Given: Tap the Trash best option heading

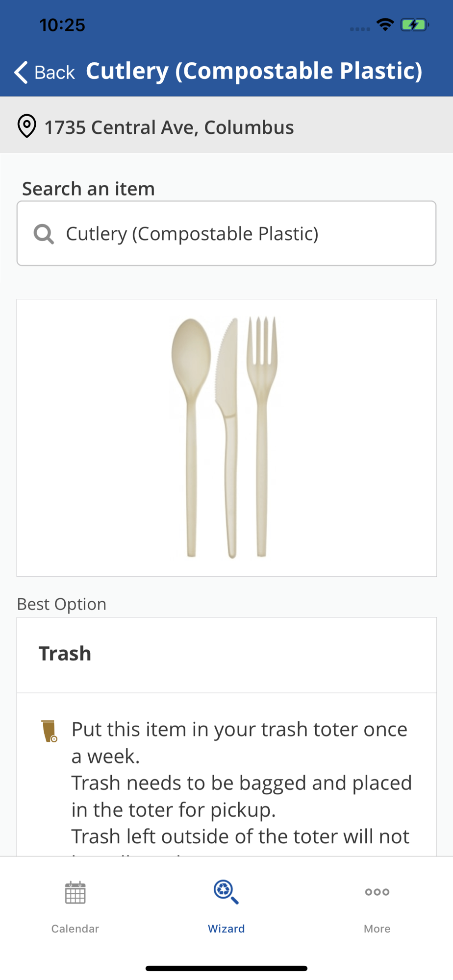Looking at the screenshot, I should [x=65, y=654].
